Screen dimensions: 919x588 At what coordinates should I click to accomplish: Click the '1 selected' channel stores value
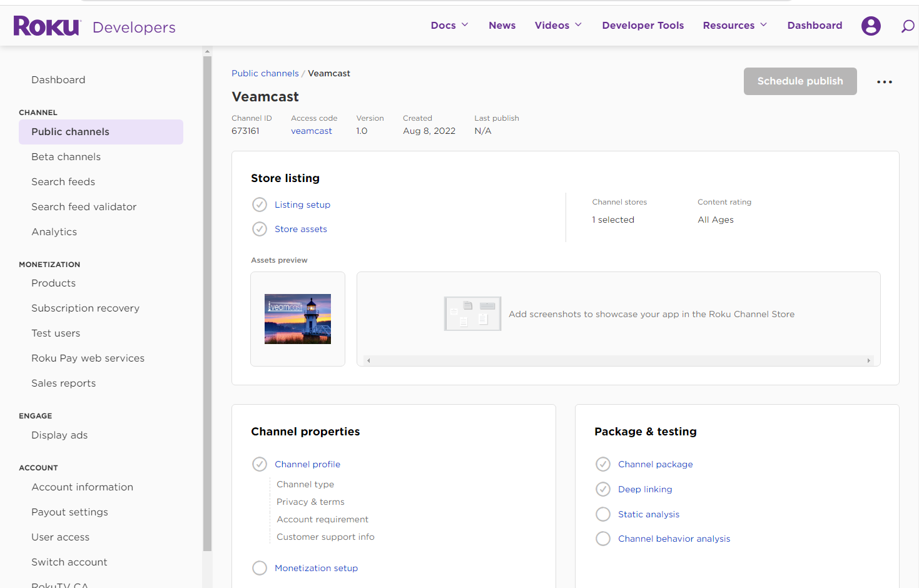pos(613,220)
